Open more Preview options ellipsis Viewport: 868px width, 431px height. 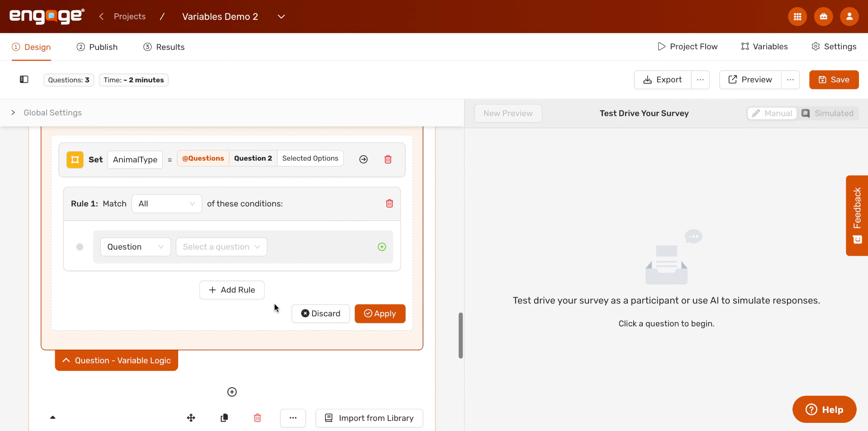(790, 80)
